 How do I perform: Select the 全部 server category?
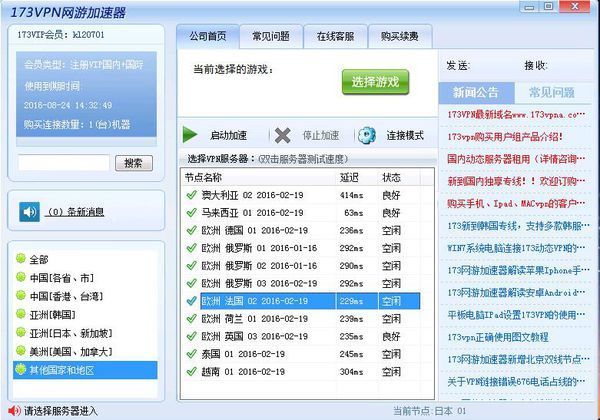(39, 260)
